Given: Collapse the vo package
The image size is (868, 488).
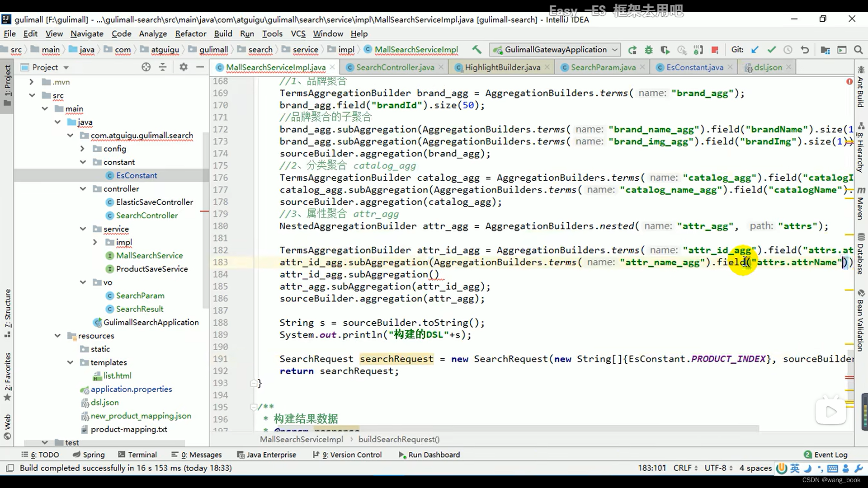Looking at the screenshot, I should (83, 282).
